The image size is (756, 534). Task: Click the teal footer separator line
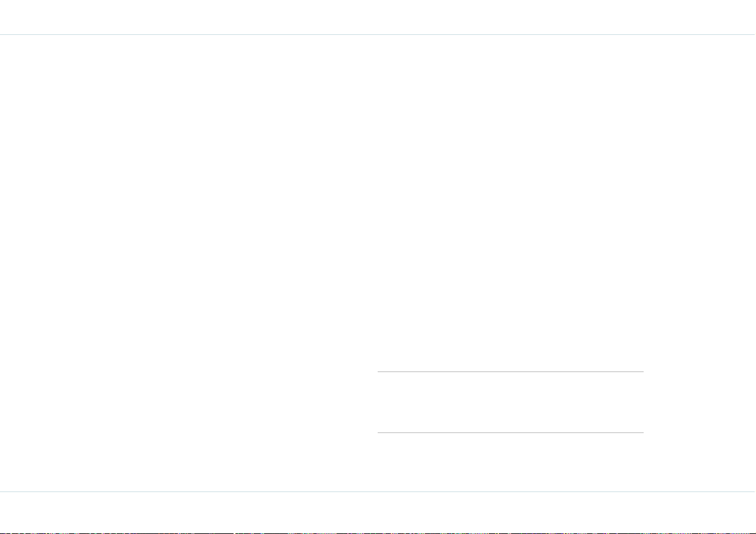[x=378, y=492]
